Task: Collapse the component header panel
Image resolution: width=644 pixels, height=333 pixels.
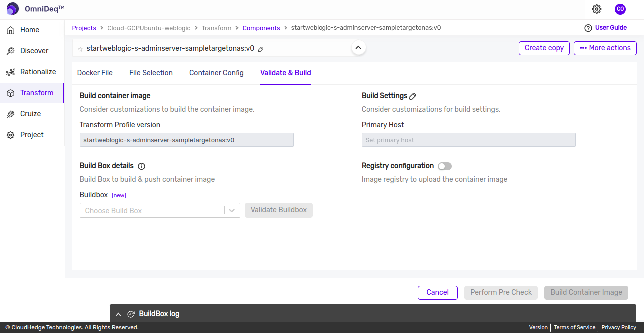Action: (358, 48)
